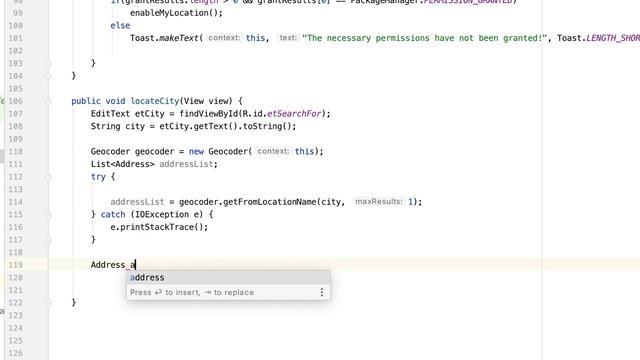The image size is (640, 360).
Task: Click 'EditText' type on line 107
Action: tap(110, 113)
